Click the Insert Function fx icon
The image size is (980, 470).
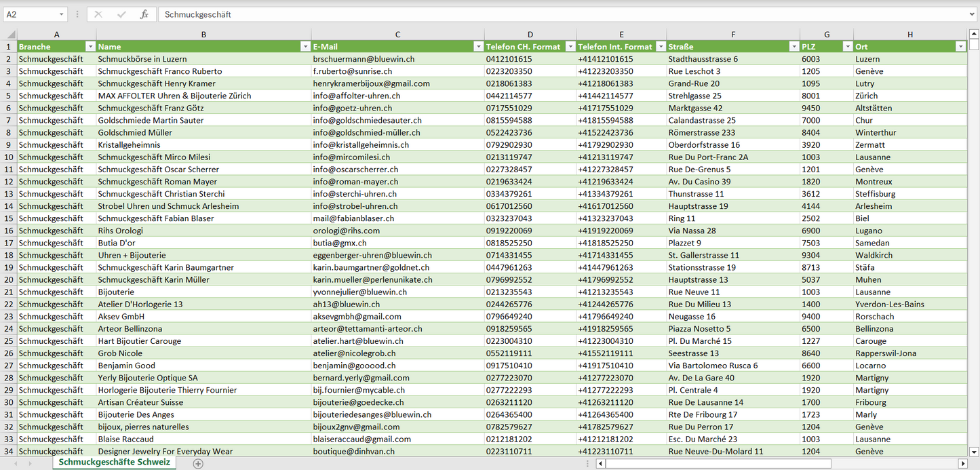[144, 14]
